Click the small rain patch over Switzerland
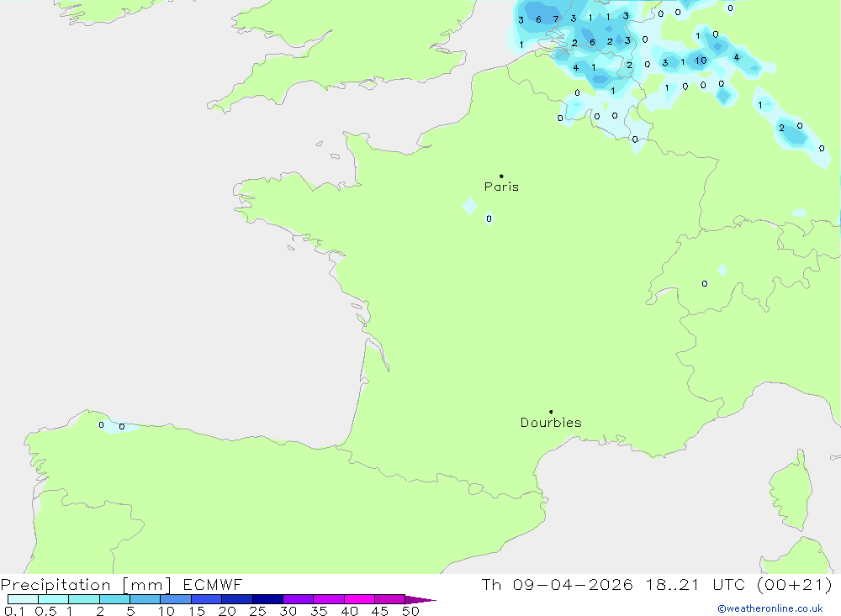 (722, 270)
